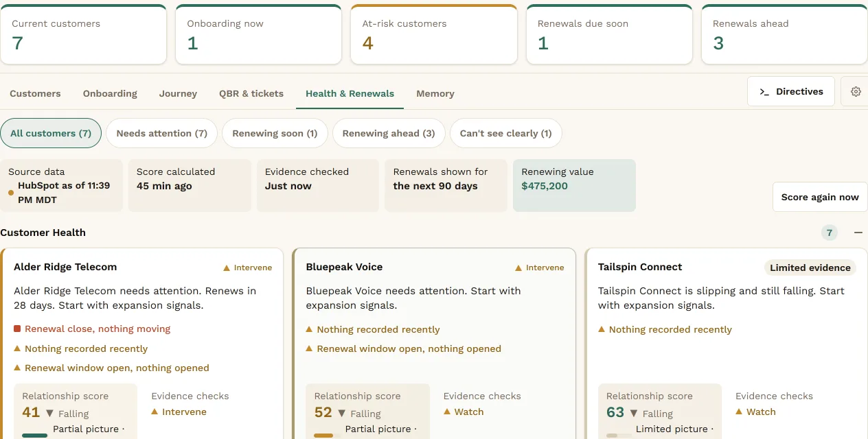Open the QBR & tickets tab

coord(251,93)
